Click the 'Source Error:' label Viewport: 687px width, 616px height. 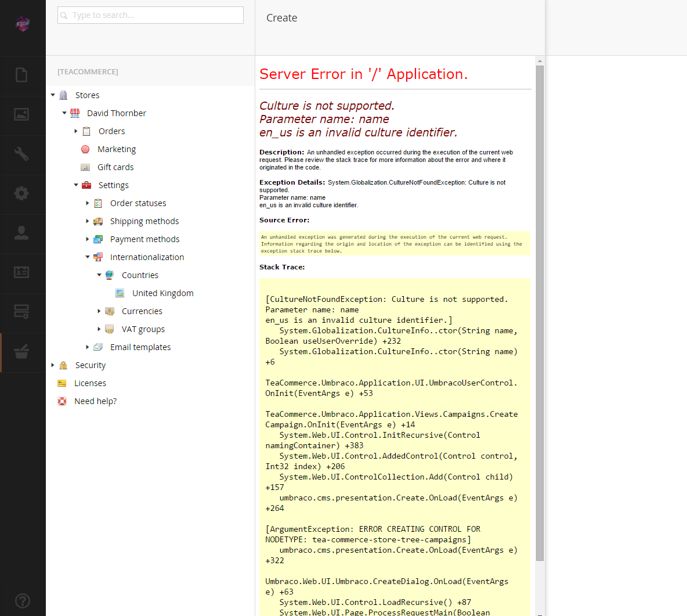[284, 220]
